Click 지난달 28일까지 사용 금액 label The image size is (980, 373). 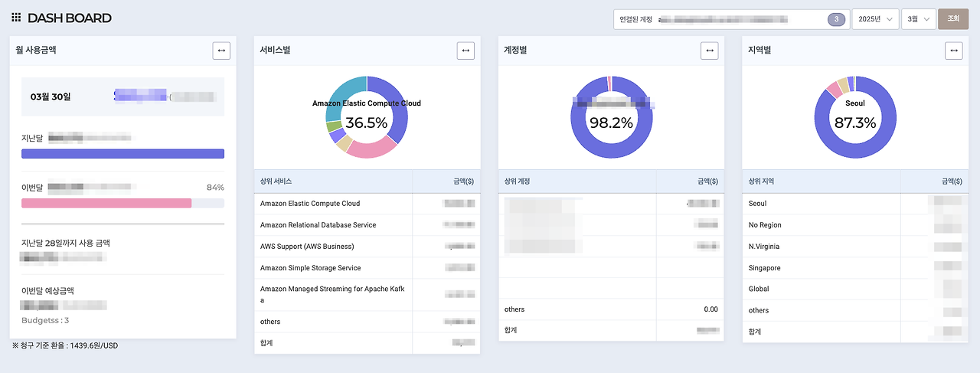click(66, 243)
